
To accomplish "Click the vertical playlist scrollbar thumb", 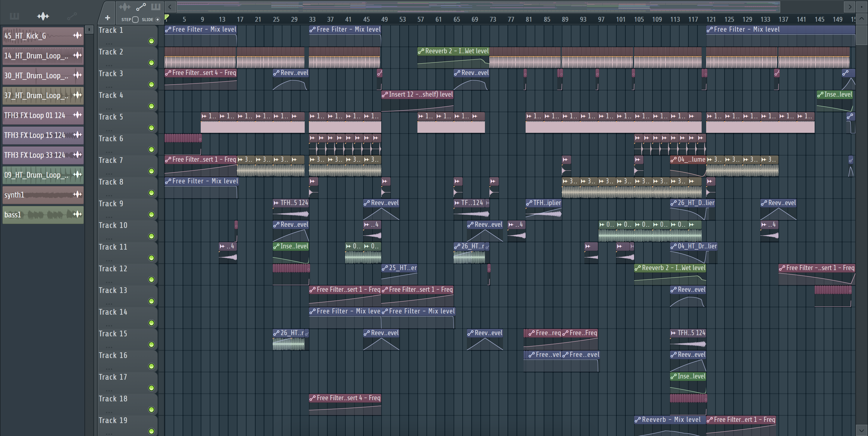I will (x=862, y=35).
